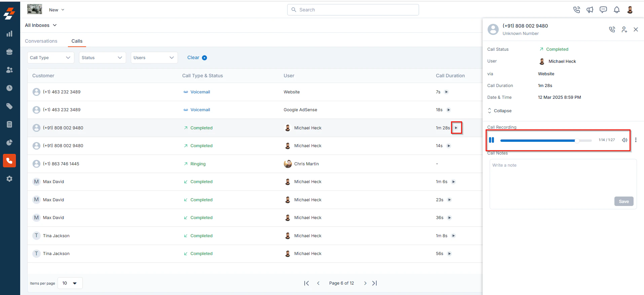
Task: Click the app logo at top left
Action: 9,13
